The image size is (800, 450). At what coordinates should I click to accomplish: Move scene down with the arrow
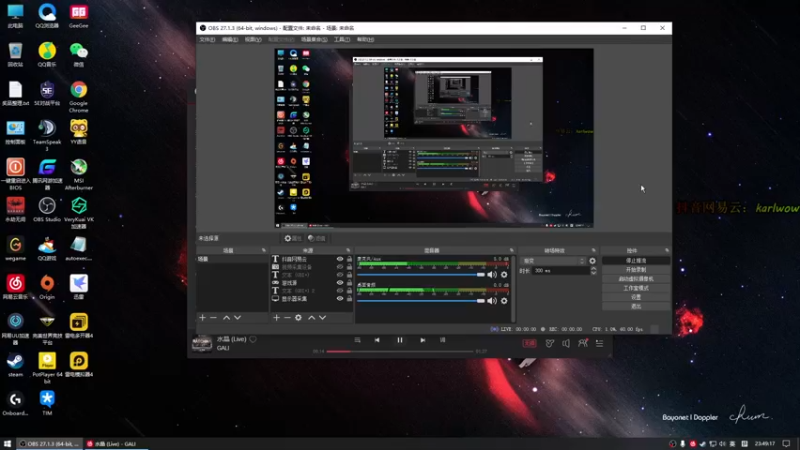point(237,317)
